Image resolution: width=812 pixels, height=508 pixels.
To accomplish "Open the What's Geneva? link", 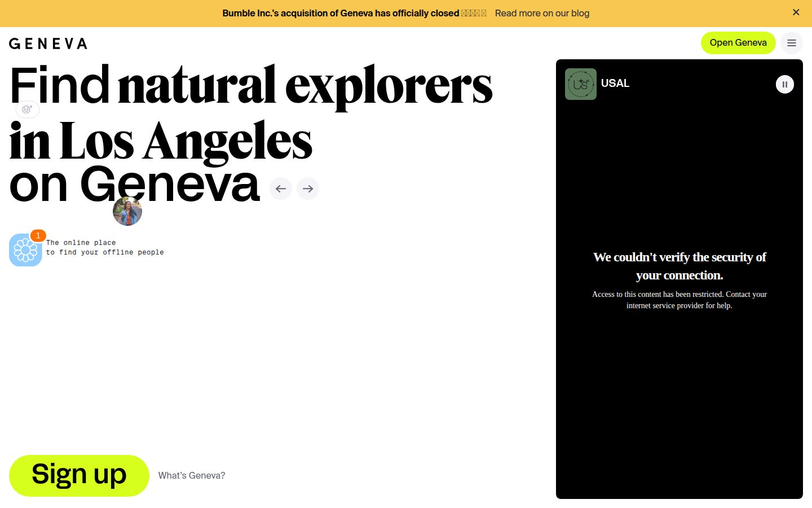I will point(192,476).
